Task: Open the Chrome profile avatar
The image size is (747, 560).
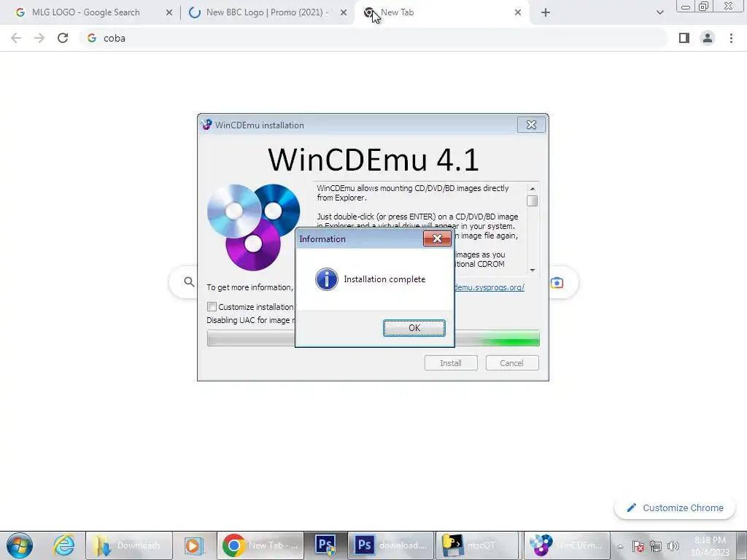Action: pyautogui.click(x=708, y=38)
